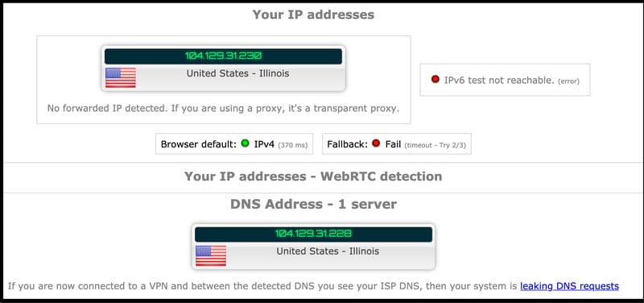Select the IP address 104.129.31.230 display

click(x=223, y=56)
